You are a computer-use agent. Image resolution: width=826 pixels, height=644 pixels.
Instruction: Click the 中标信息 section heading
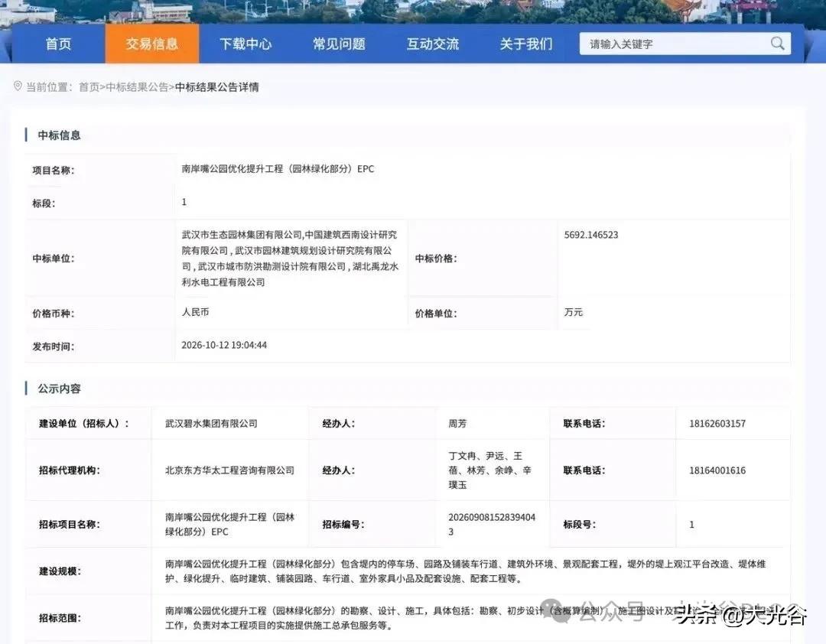click(x=59, y=135)
